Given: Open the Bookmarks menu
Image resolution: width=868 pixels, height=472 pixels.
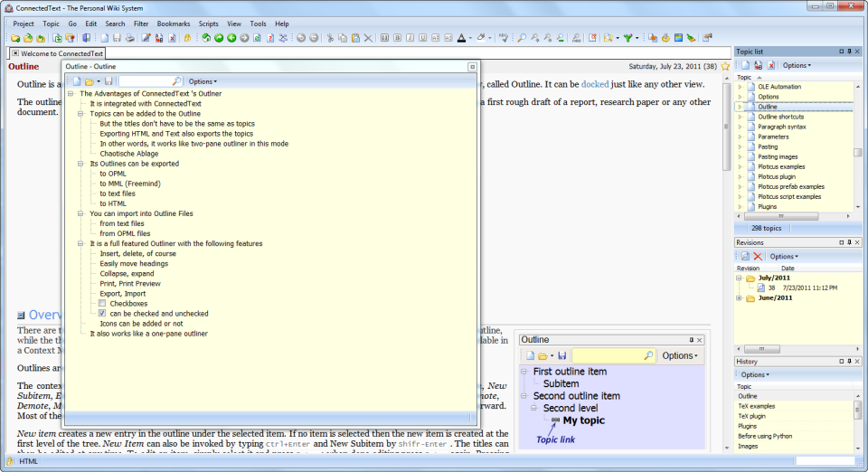Looking at the screenshot, I should coord(175,24).
